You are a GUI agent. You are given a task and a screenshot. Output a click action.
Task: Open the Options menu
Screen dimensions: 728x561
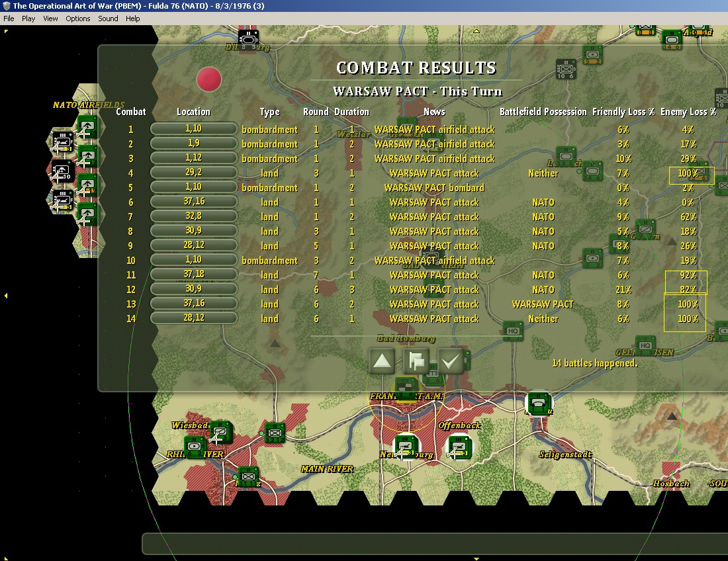(78, 19)
